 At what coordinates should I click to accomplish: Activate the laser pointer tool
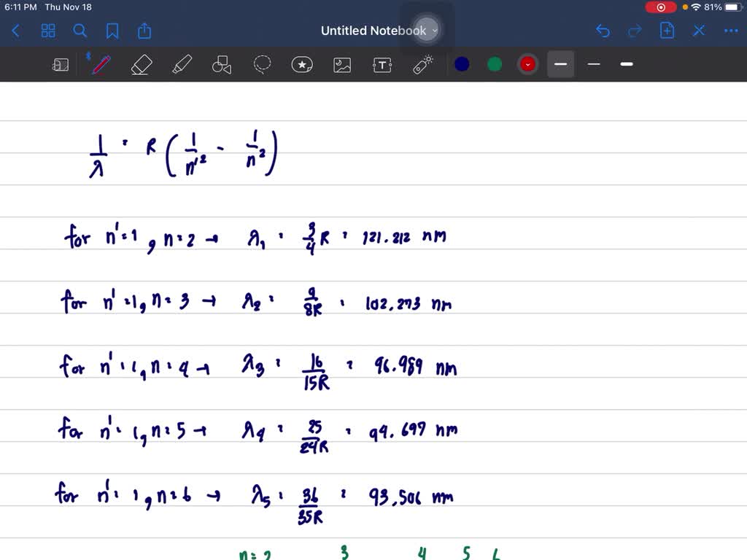pyautogui.click(x=423, y=64)
